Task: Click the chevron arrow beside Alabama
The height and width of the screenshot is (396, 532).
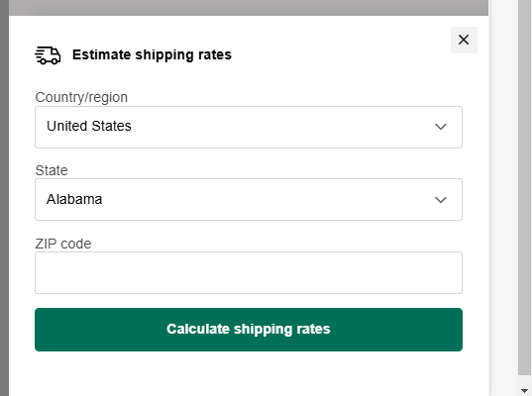Action: [x=441, y=200]
